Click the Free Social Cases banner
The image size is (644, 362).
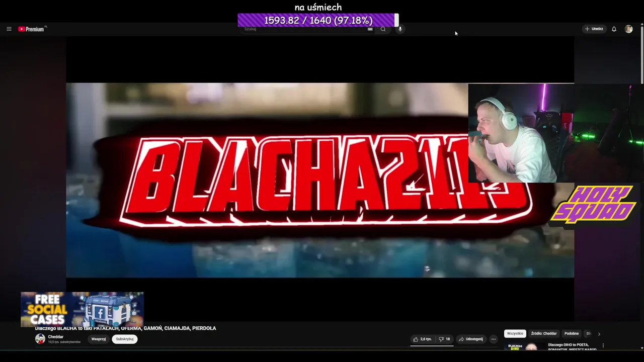(82, 309)
